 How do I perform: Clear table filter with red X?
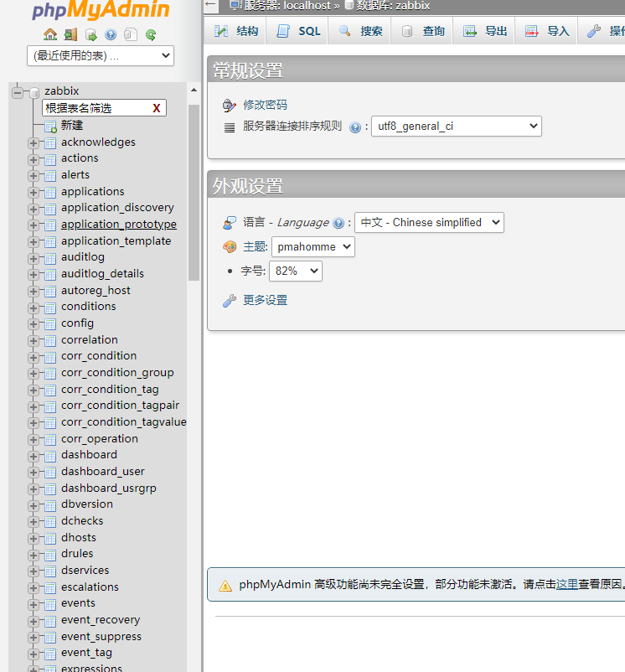tap(156, 108)
